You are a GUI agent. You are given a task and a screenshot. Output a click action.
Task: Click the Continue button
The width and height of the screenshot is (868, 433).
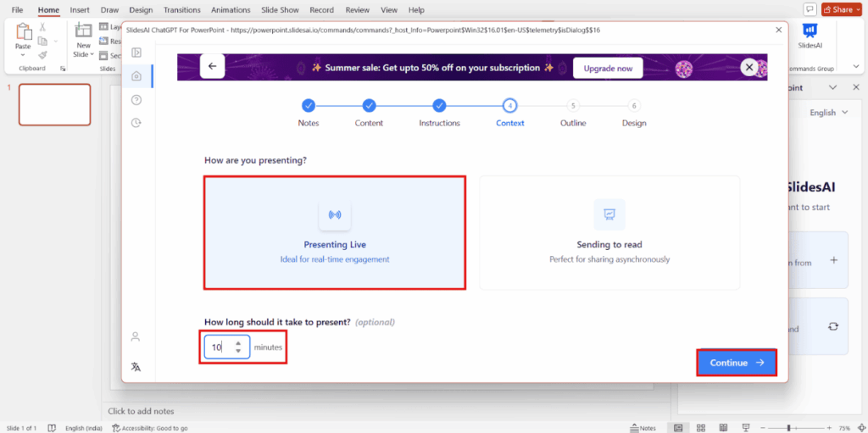click(736, 363)
